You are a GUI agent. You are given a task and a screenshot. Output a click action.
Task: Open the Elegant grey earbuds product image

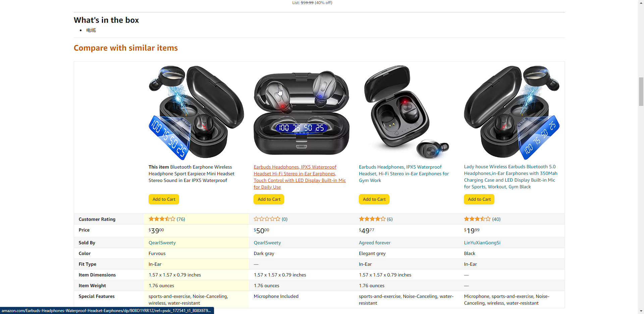tap(407, 113)
